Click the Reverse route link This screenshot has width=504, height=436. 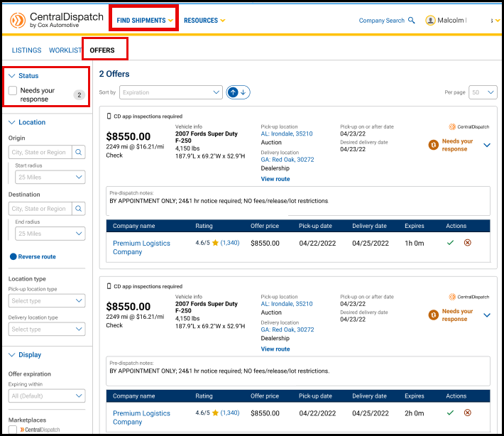(x=37, y=256)
